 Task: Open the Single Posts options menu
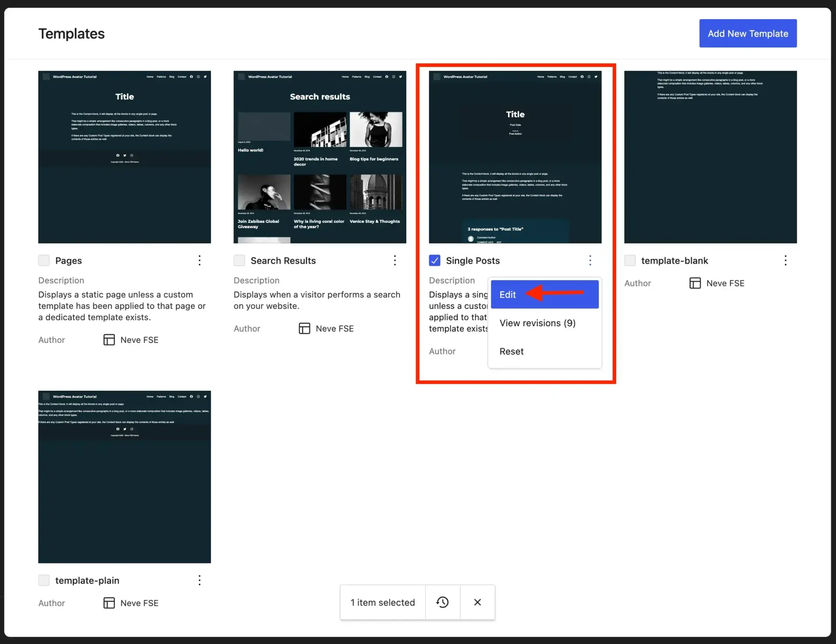pos(590,260)
